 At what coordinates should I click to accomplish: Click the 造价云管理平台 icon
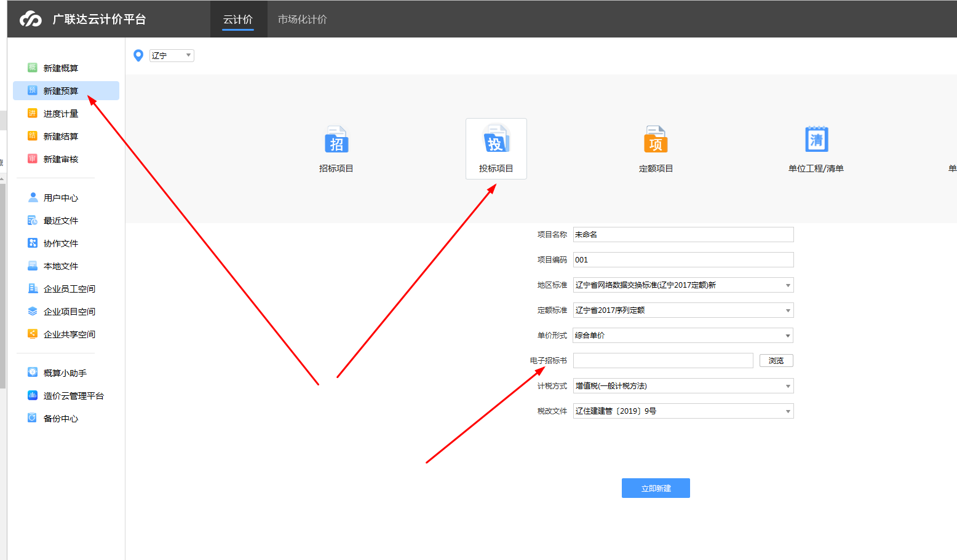click(33, 395)
